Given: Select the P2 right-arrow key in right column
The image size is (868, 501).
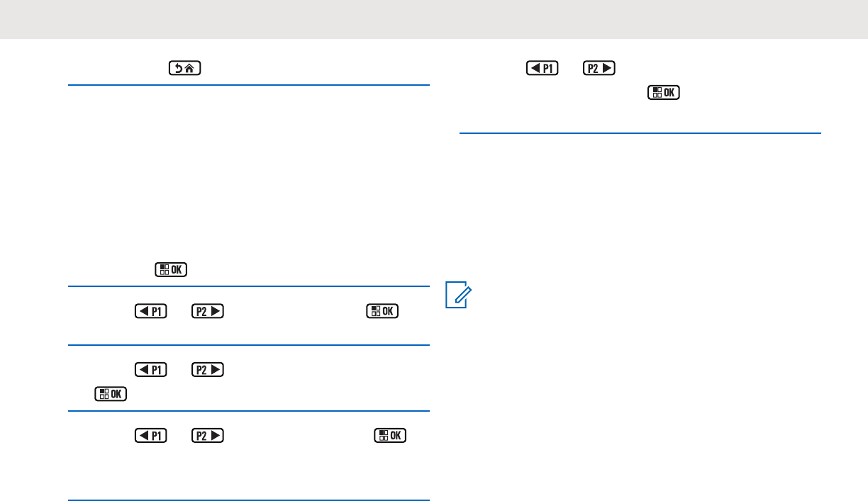Looking at the screenshot, I should pyautogui.click(x=599, y=69).
